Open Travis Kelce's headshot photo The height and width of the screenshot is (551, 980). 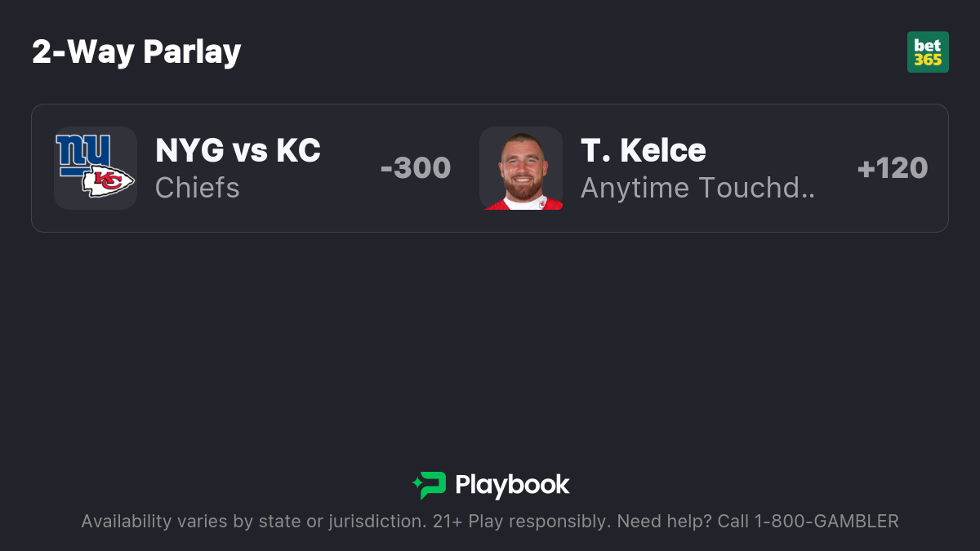point(521,168)
